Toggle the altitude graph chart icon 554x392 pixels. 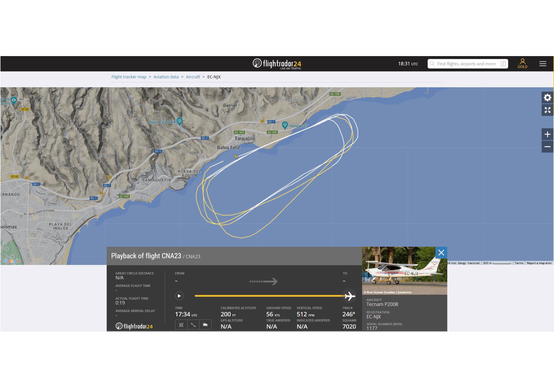[205, 325]
